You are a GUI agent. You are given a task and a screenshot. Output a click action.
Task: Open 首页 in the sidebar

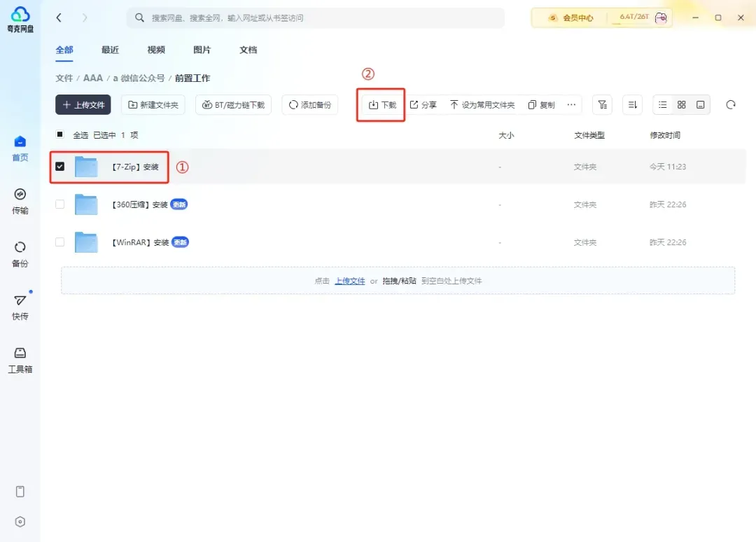20,148
